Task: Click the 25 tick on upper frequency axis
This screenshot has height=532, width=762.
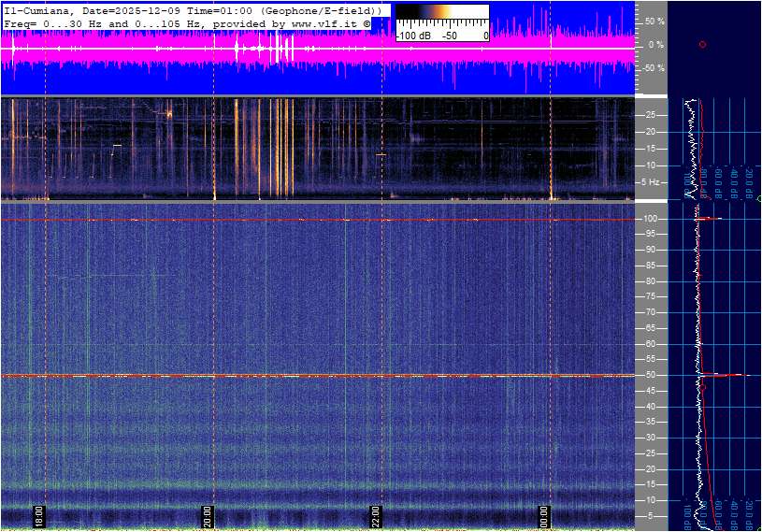Action: (x=652, y=115)
